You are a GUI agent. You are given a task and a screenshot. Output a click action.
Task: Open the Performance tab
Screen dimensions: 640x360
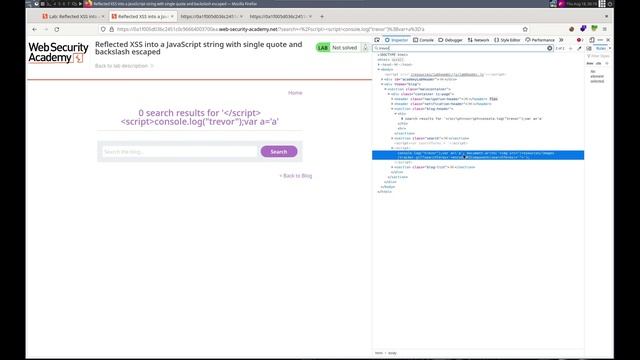pos(540,40)
